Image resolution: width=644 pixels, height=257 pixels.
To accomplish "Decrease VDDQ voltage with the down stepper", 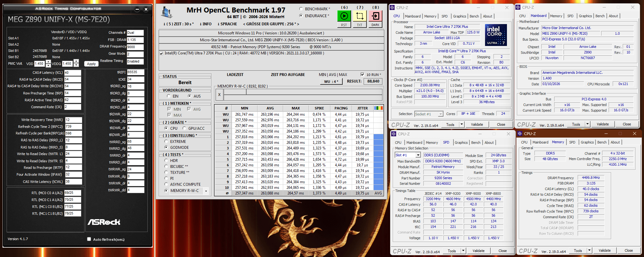I will click(76, 65).
